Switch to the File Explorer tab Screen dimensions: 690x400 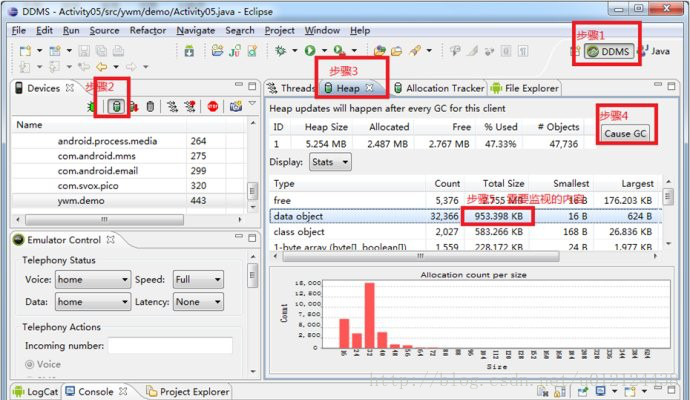point(525,88)
